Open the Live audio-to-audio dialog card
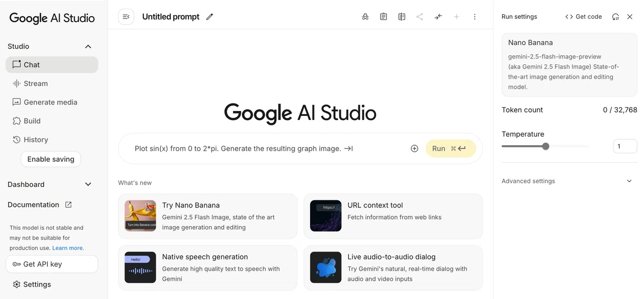 tap(393, 268)
